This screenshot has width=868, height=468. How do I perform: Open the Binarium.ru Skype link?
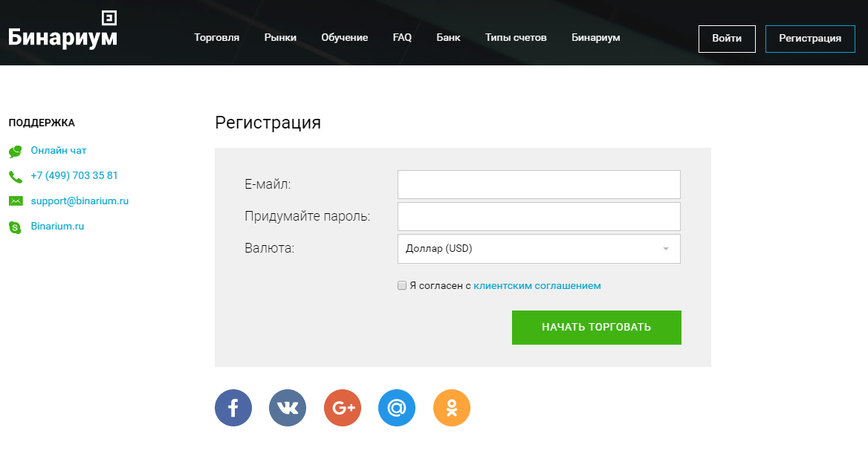57,226
